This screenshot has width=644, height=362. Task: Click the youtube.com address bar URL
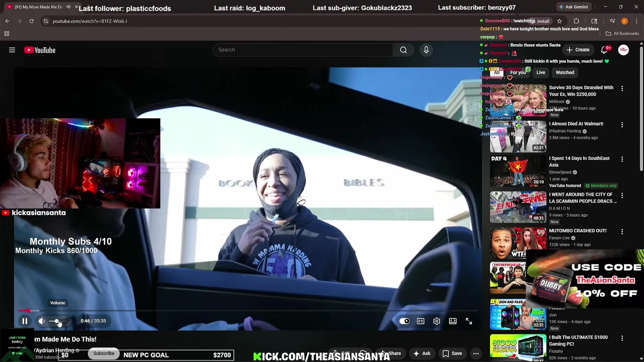coord(90,21)
